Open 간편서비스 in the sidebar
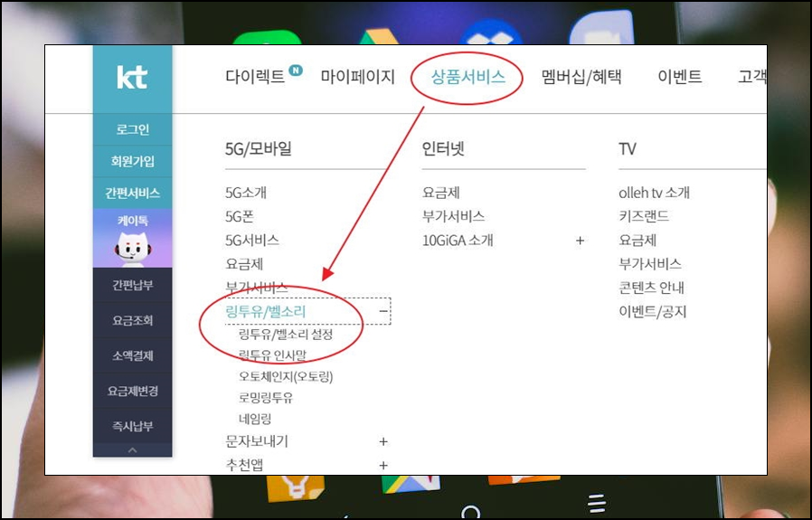The image size is (812, 520). [133, 193]
